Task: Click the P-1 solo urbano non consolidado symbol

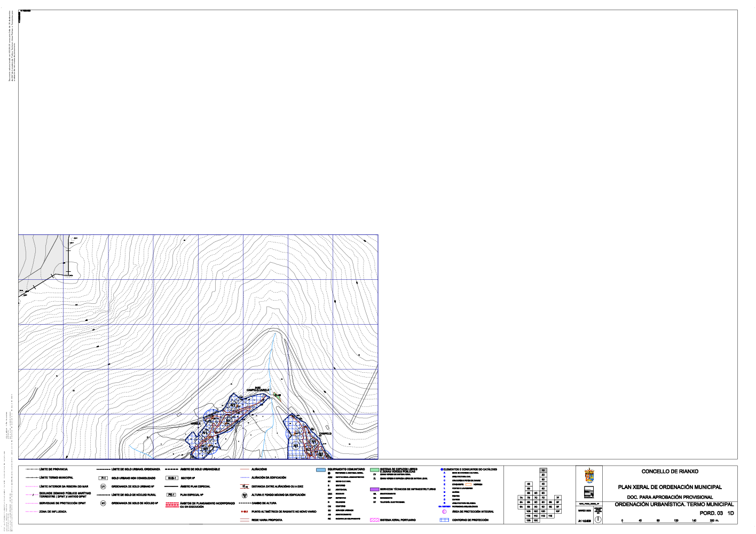Action: 104,478
